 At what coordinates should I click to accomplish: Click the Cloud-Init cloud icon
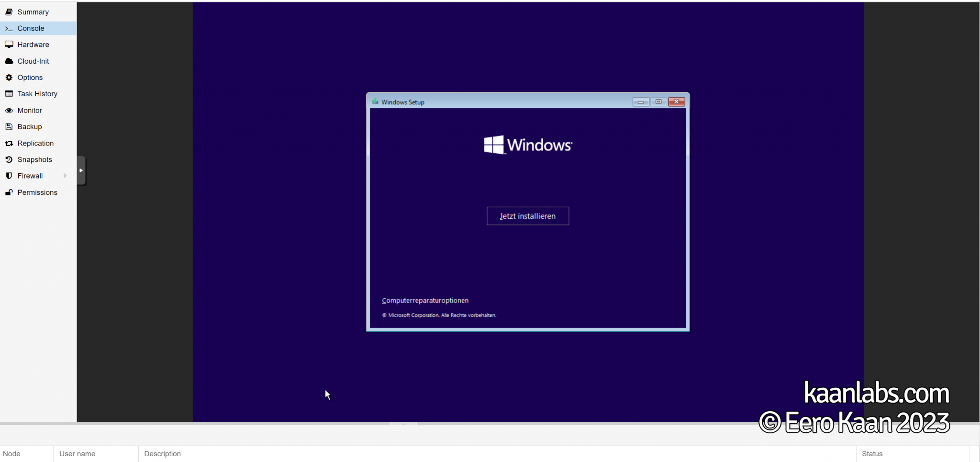pos(9,61)
